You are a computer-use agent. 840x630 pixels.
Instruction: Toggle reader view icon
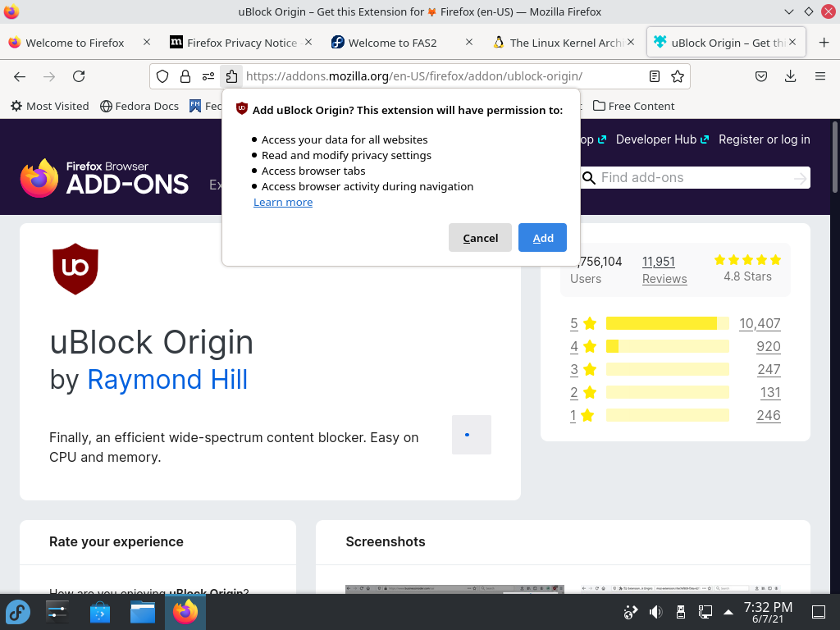654,76
